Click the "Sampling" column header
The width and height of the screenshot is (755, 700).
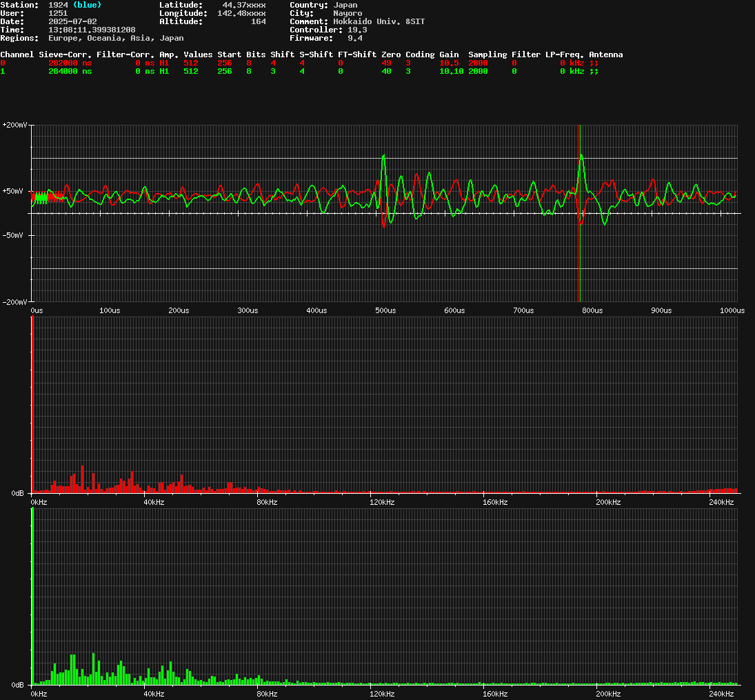click(487, 54)
